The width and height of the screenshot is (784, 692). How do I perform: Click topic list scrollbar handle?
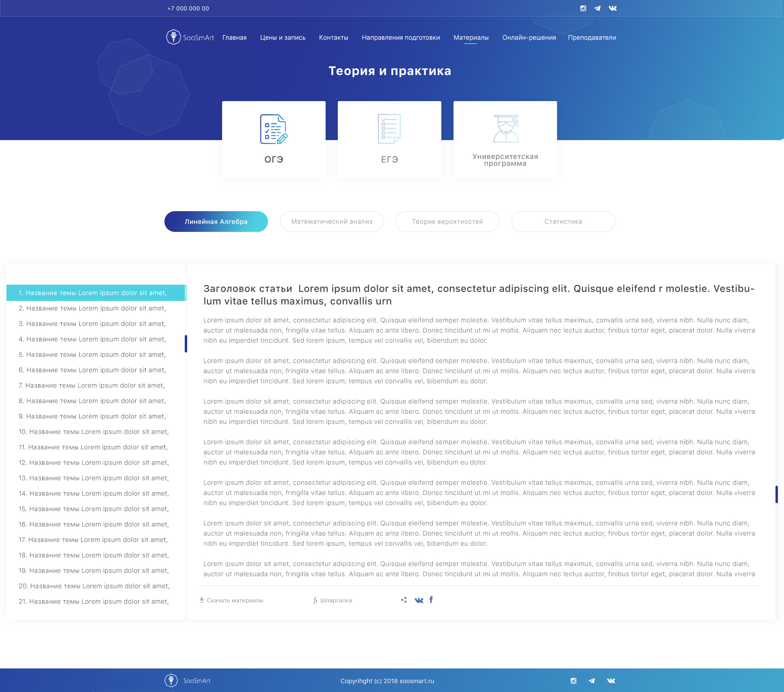tap(186, 344)
